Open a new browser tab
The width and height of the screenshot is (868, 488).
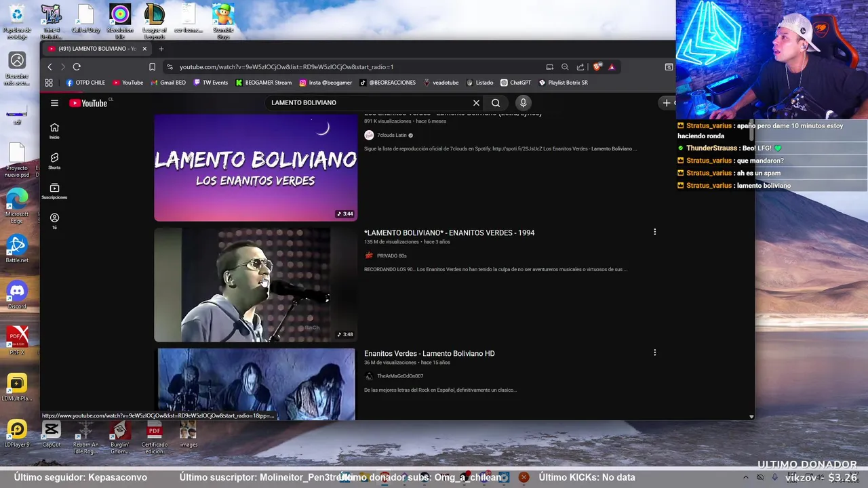161,49
